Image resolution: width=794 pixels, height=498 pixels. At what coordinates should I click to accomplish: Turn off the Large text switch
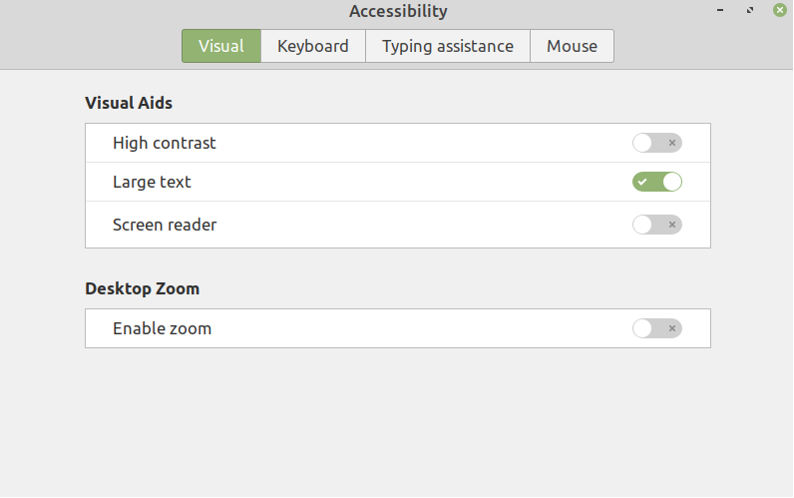657,182
